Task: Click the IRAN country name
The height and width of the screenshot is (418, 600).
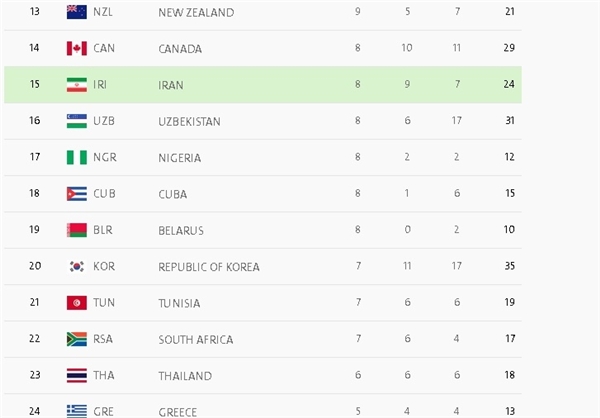Action: tap(171, 85)
